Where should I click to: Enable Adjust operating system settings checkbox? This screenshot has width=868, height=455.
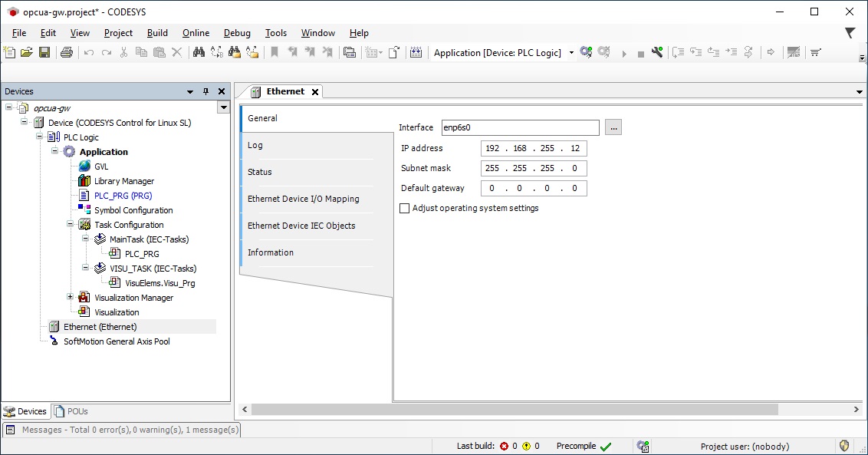point(405,209)
